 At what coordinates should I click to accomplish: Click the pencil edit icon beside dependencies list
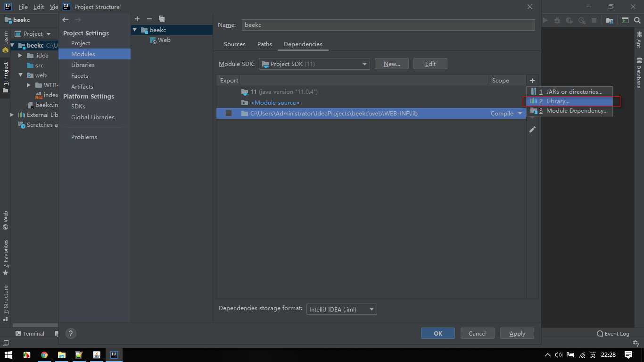tap(532, 129)
